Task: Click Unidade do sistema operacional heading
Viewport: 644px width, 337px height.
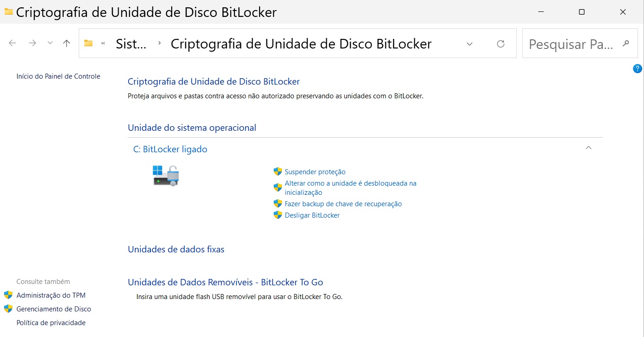Action: coord(192,128)
